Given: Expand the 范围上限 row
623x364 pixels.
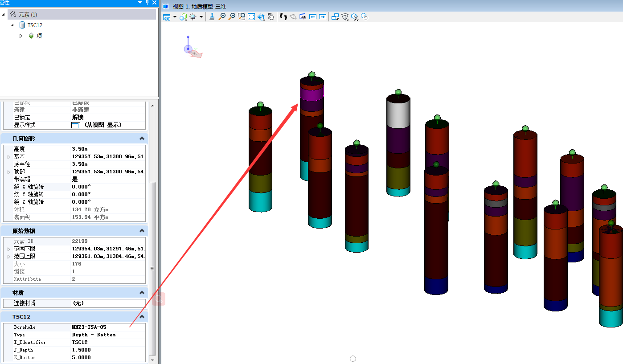Looking at the screenshot, I should [x=8, y=257].
